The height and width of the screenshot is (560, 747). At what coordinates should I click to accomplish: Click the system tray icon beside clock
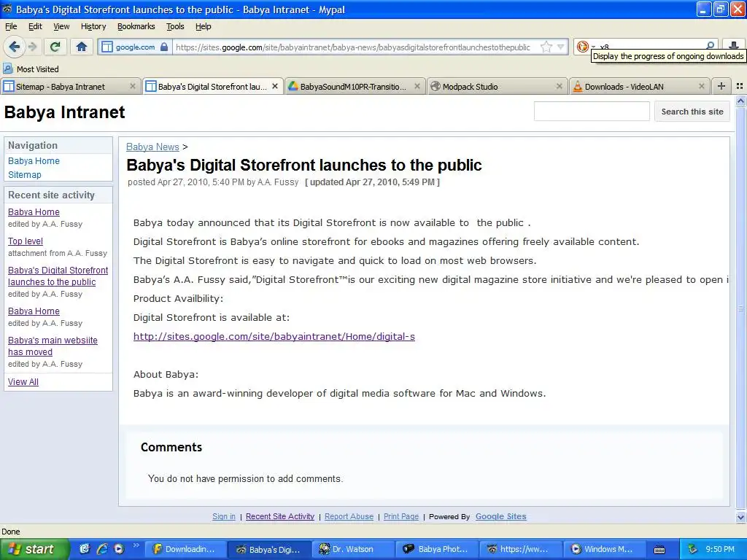[693, 549]
